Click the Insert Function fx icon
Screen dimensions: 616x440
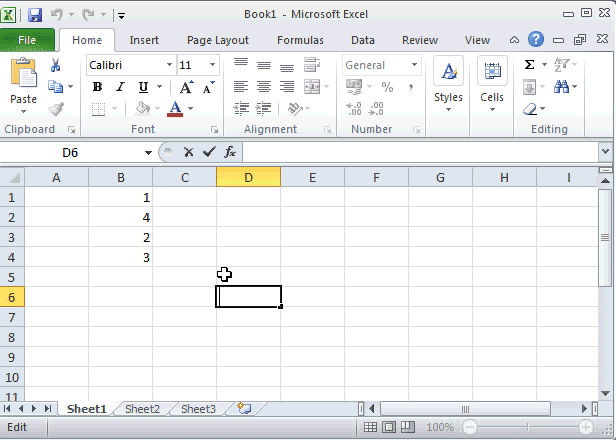229,152
